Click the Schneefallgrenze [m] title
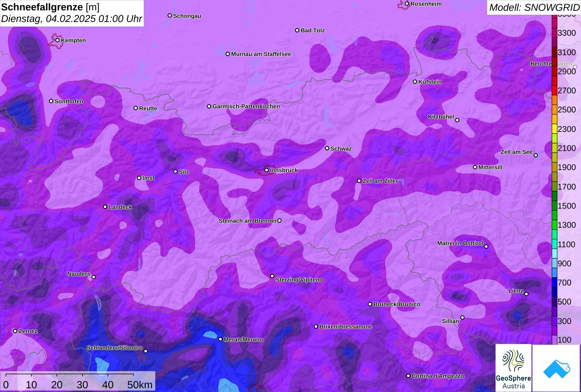Viewport: 581px width, 392px height. coord(50,7)
